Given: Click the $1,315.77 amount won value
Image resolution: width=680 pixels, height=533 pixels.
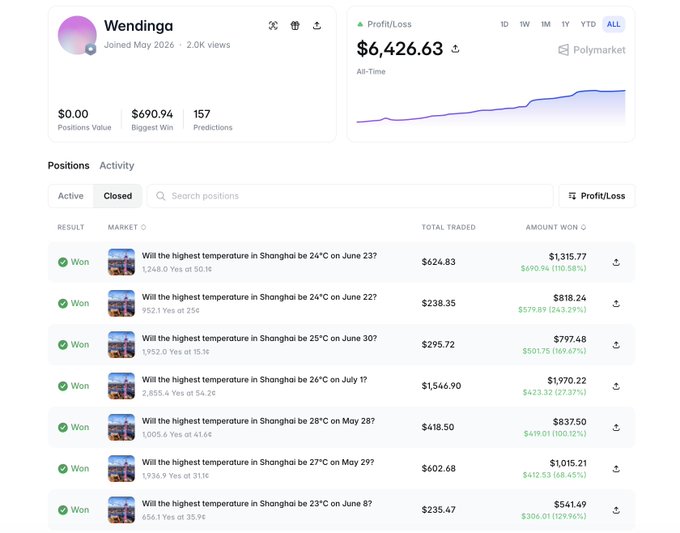Looking at the screenshot, I should tap(568, 257).
